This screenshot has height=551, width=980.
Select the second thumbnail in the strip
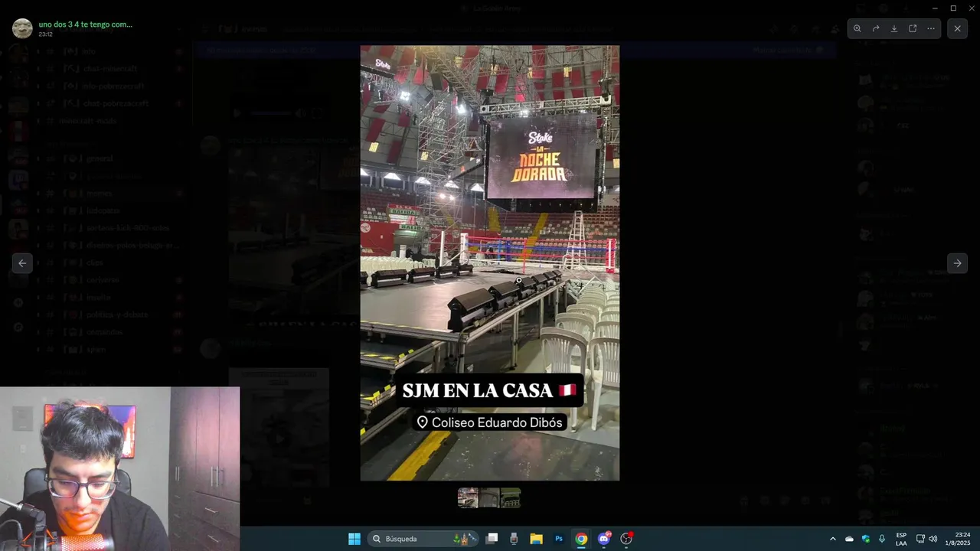click(x=489, y=498)
